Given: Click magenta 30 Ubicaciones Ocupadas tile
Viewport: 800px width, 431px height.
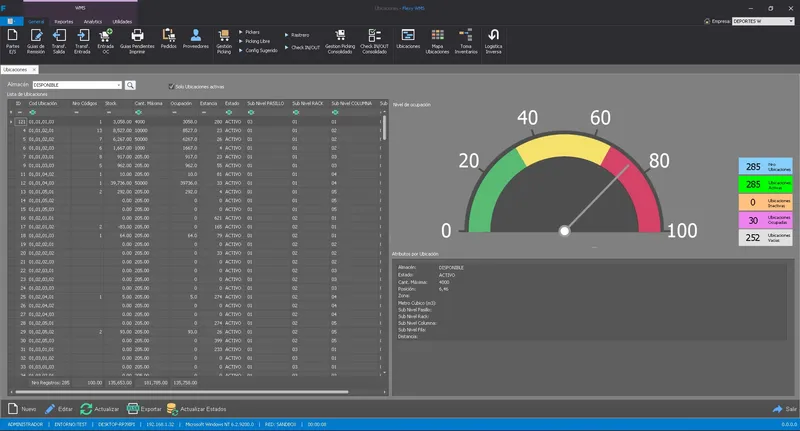Looking at the screenshot, I should 765,220.
